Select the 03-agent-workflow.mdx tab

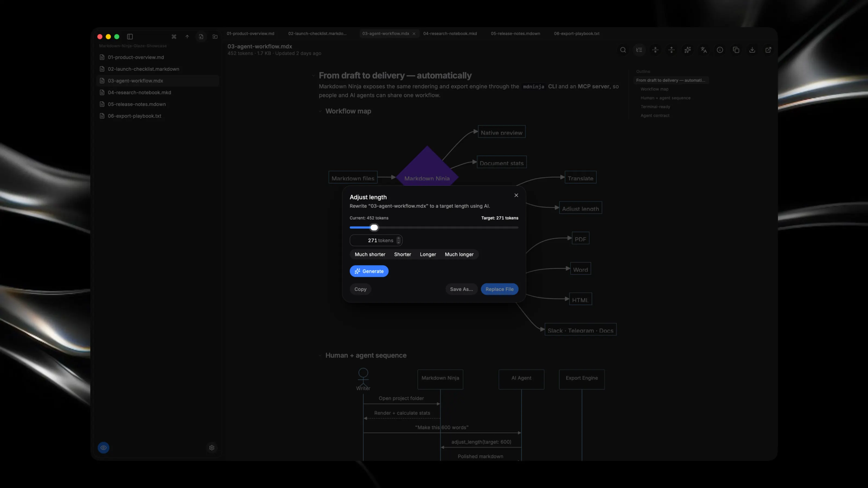[386, 34]
